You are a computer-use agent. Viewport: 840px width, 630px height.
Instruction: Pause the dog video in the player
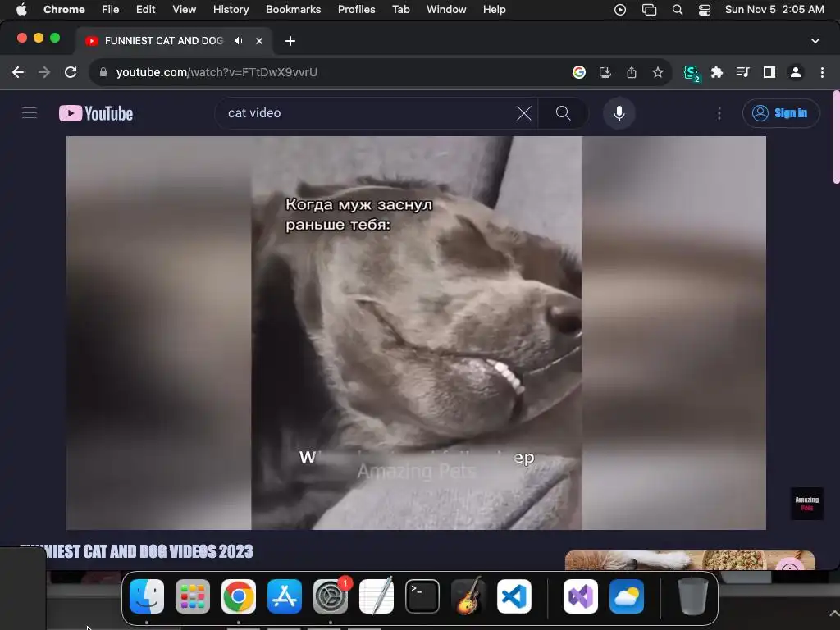pos(416,333)
